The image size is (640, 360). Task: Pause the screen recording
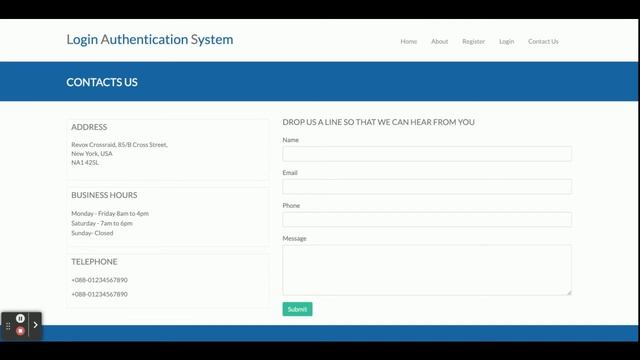pyautogui.click(x=20, y=318)
